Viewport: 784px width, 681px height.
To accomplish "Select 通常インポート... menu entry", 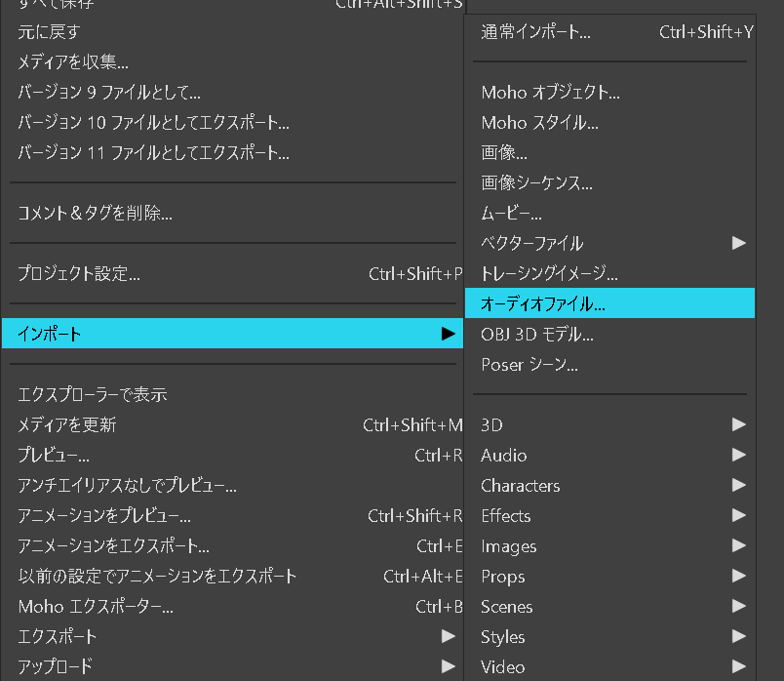I will tap(535, 32).
